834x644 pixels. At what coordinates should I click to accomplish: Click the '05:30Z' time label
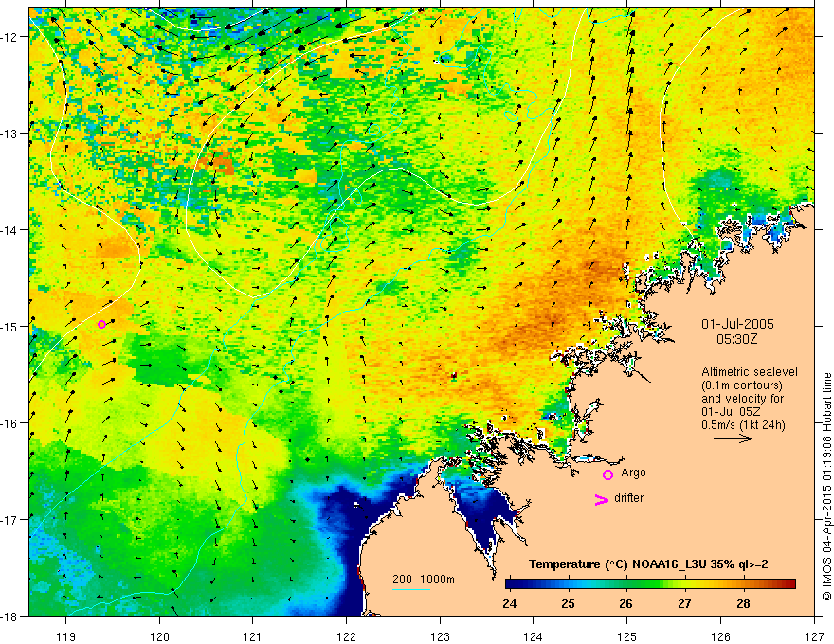[736, 339]
